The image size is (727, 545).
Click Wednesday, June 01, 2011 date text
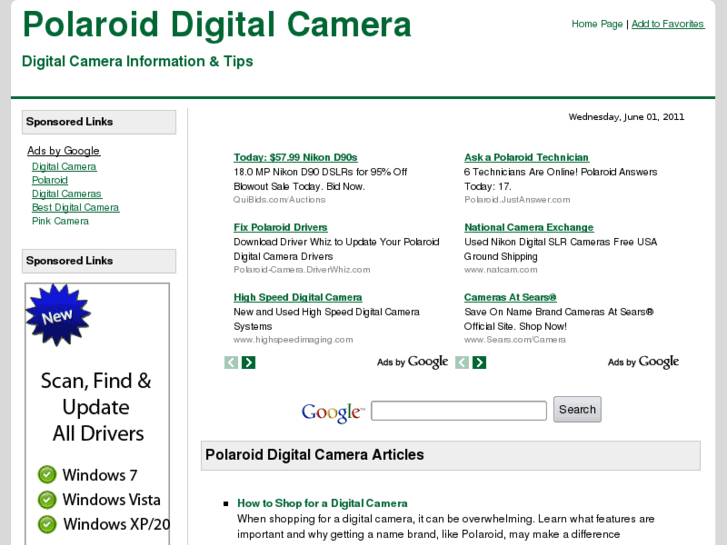(x=626, y=117)
